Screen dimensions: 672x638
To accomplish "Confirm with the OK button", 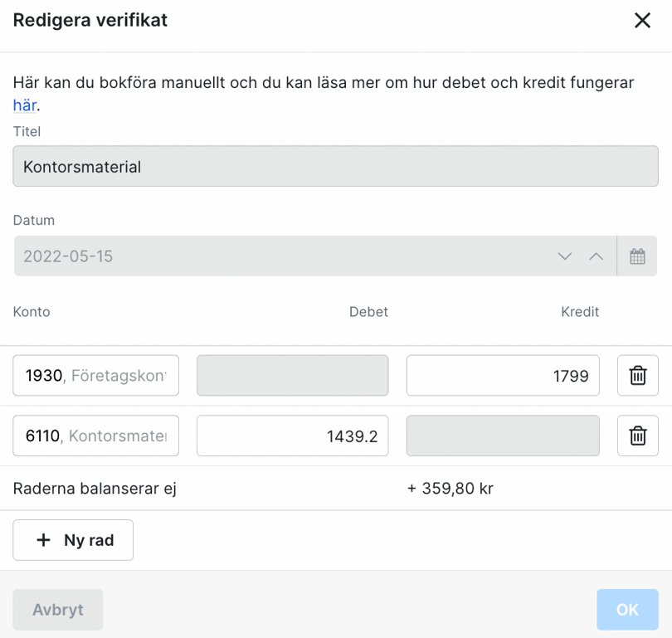I will pyautogui.click(x=627, y=610).
